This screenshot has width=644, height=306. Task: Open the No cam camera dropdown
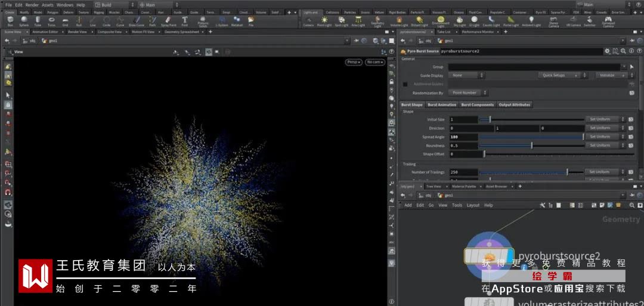tap(375, 62)
